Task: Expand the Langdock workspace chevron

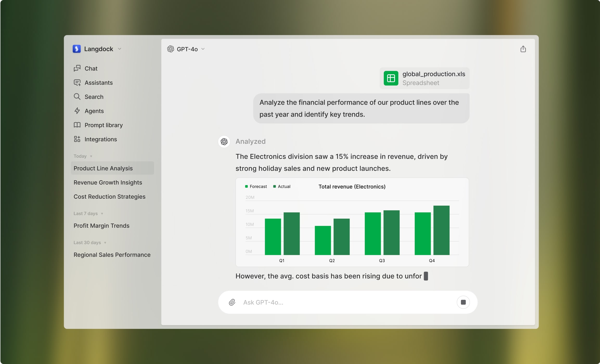Action: [120, 49]
